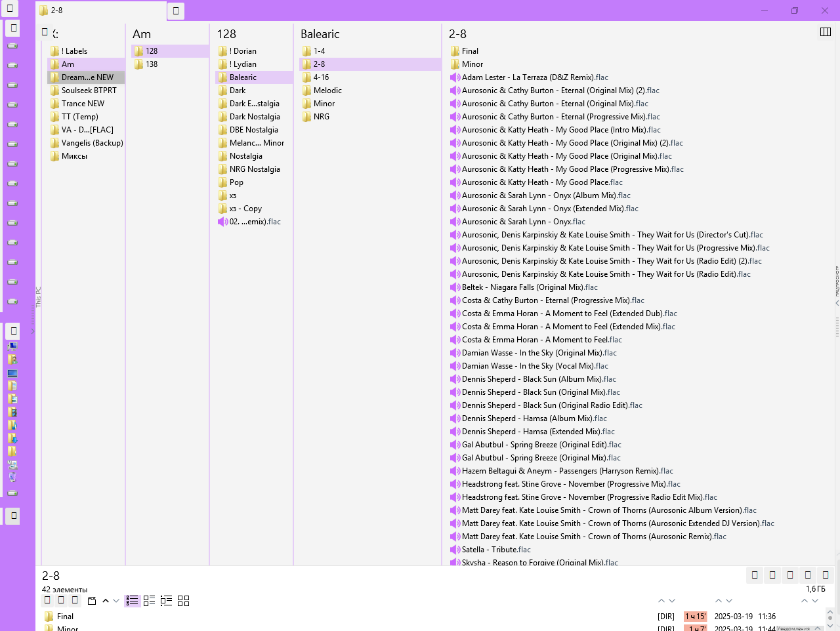The width and height of the screenshot is (840, 631).
Task: Switch to the indented tree list view icon
Action: pos(166,600)
